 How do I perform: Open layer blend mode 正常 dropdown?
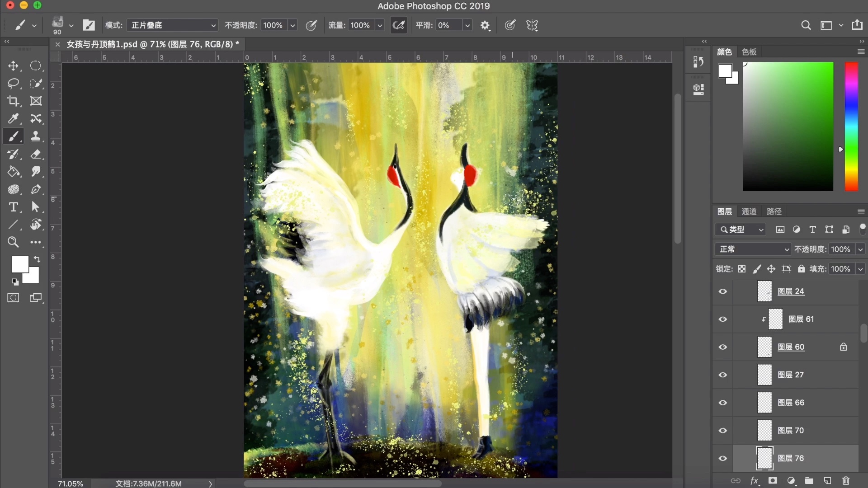753,249
